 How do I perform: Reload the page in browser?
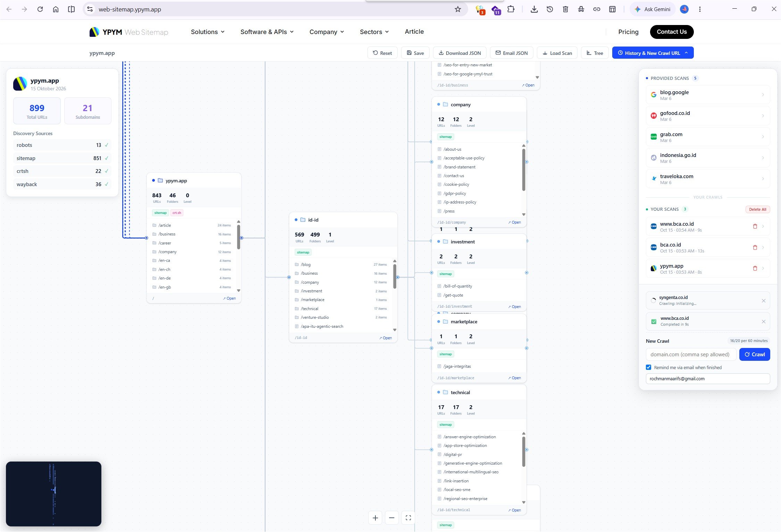click(x=40, y=9)
